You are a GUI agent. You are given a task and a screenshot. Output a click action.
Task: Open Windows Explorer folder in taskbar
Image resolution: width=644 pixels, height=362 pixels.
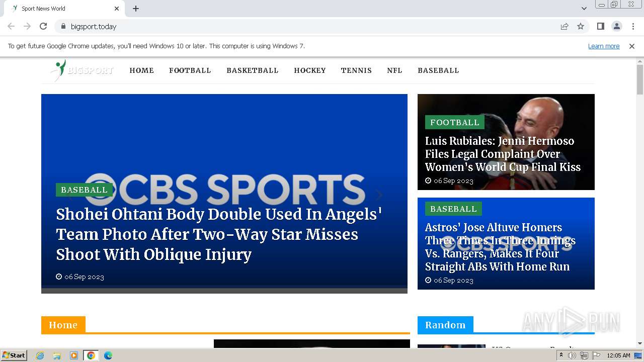(57, 355)
